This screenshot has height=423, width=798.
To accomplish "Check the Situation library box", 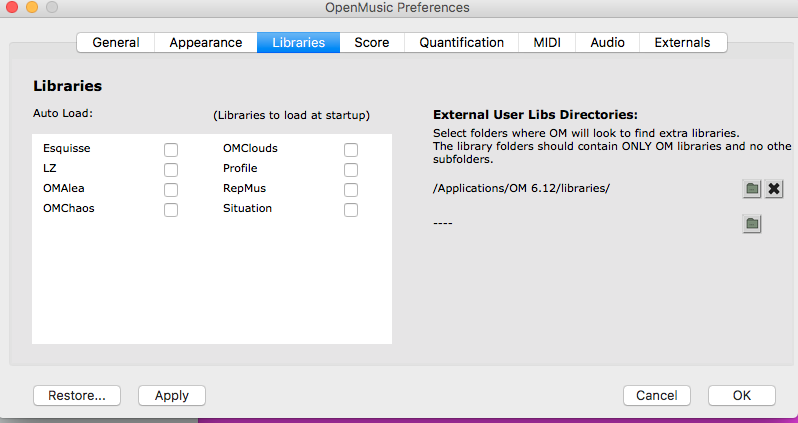I will point(351,210).
